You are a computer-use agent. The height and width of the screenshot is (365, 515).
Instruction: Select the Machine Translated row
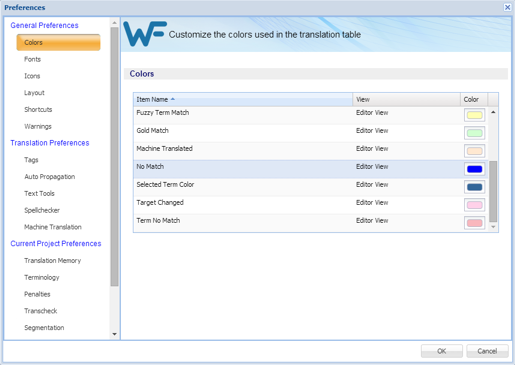[311, 151]
